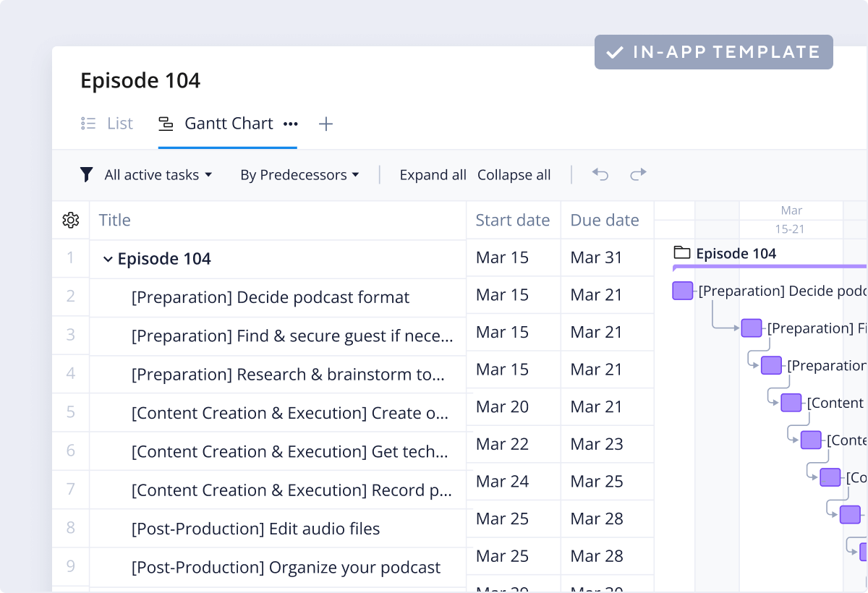Screen dimensions: 868x593
Task: Select the Episode 104 parent task row
Action: coord(278,259)
